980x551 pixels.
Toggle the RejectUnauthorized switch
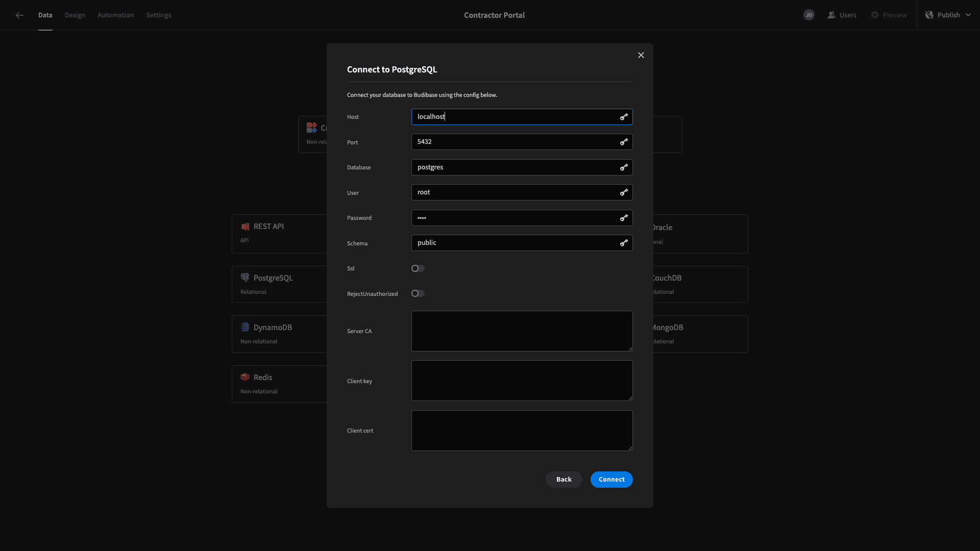(418, 293)
